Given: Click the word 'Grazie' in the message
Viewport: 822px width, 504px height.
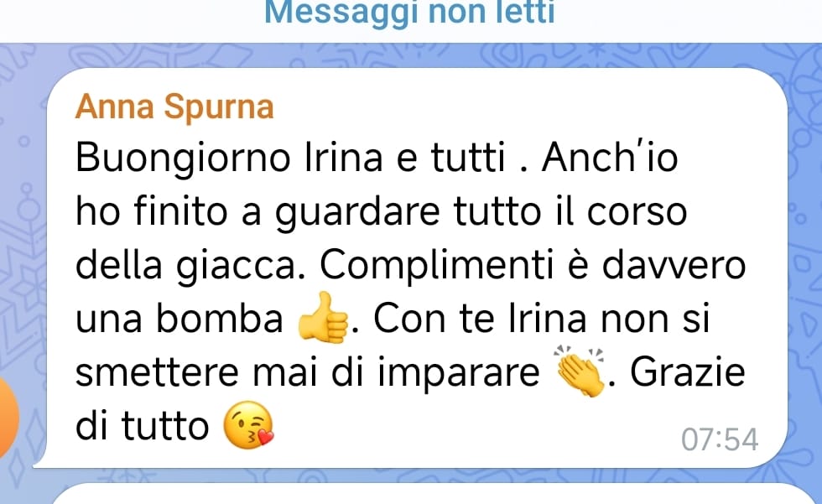Looking at the screenshot, I should 687,372.
